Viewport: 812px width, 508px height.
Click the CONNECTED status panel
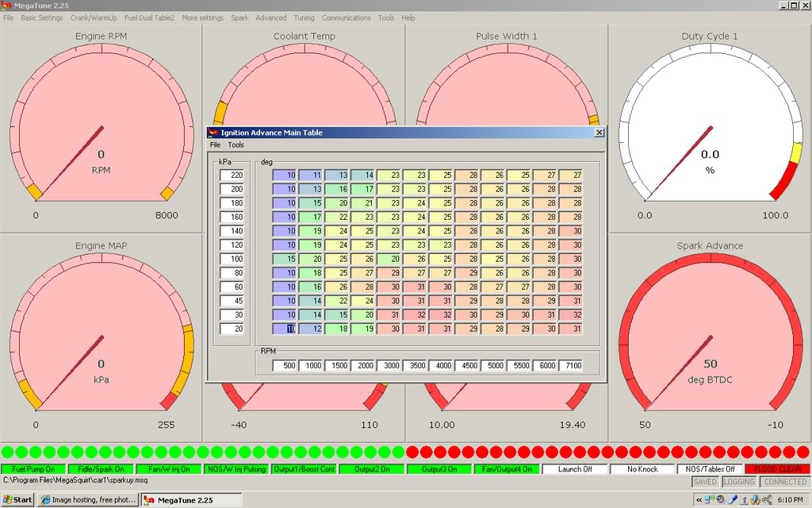(785, 482)
